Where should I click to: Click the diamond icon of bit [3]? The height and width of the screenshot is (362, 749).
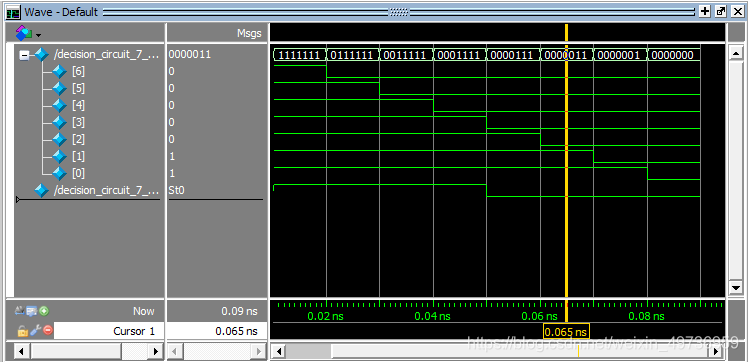click(x=59, y=122)
